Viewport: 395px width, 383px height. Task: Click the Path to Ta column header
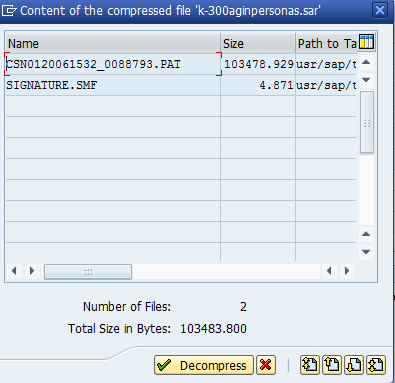pyautogui.click(x=327, y=43)
